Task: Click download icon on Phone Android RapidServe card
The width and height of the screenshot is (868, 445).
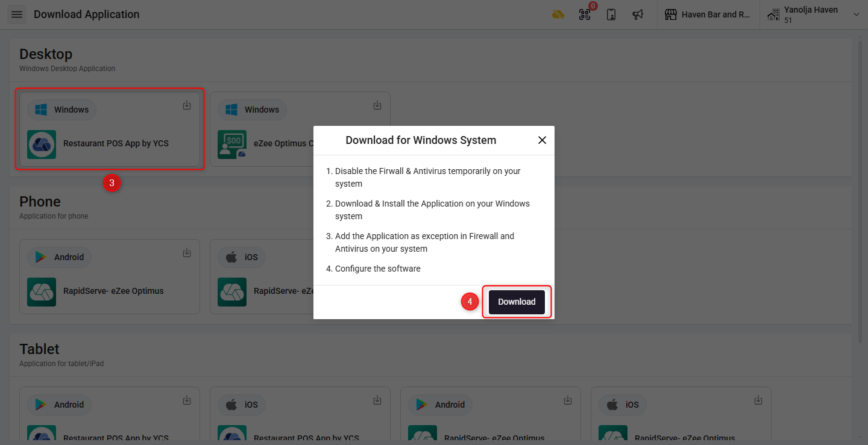Action: (x=187, y=253)
